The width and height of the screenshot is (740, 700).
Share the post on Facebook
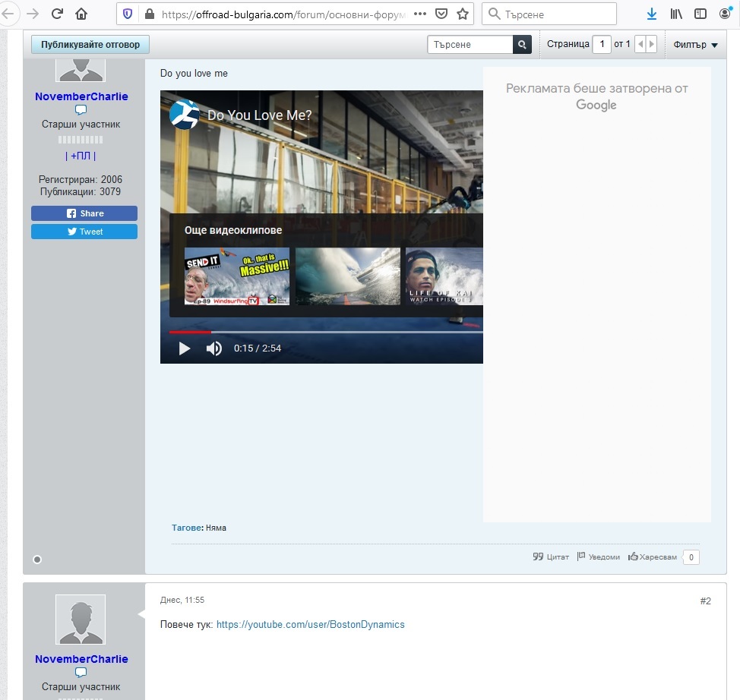[84, 213]
